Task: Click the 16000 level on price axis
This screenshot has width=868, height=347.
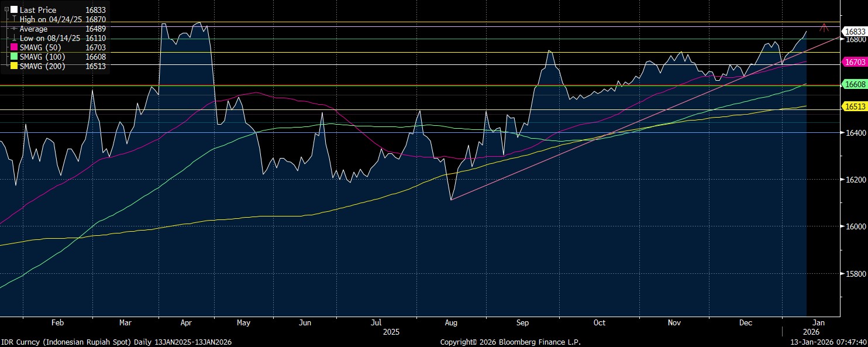Action: [x=853, y=226]
